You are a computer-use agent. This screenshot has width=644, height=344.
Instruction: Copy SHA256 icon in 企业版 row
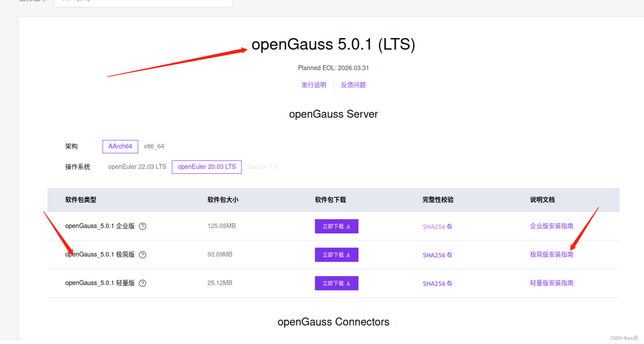coord(449,227)
